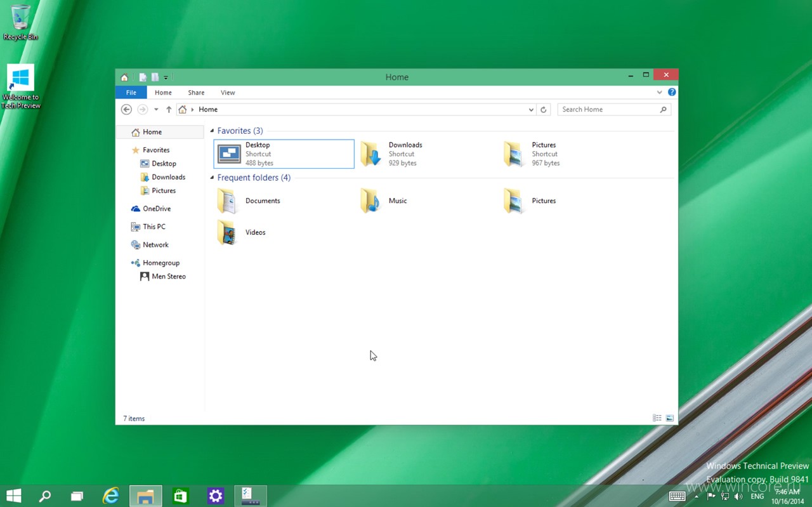812x507 pixels.
Task: Open the View ribbon tab
Action: click(x=228, y=93)
